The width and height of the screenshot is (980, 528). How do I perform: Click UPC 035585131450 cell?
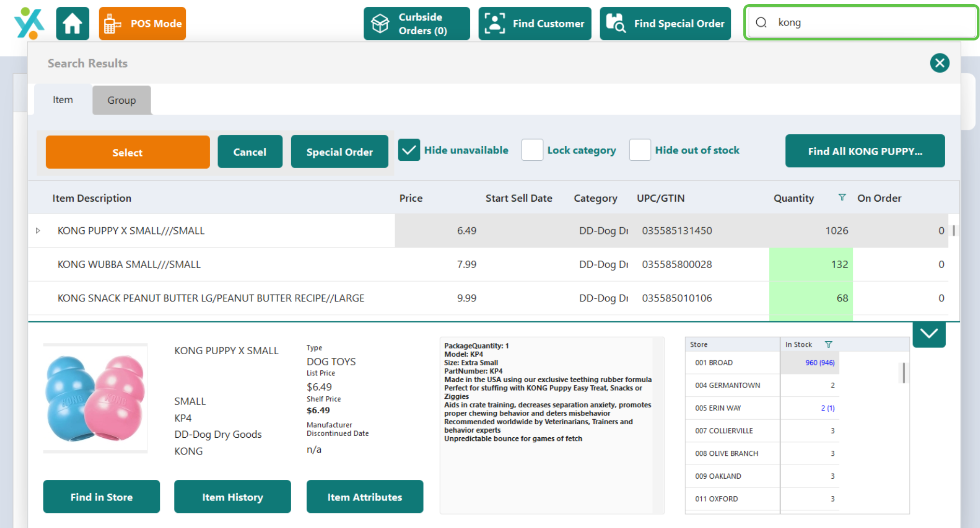coord(677,231)
